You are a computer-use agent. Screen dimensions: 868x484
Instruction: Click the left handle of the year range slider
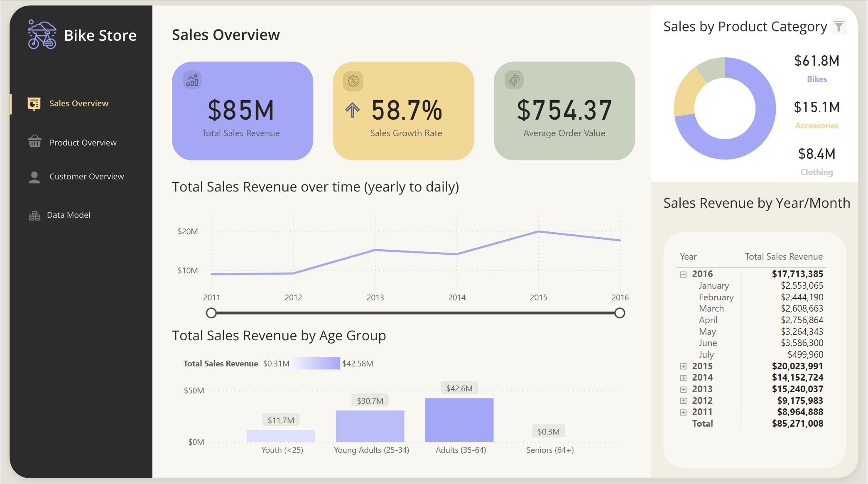pyautogui.click(x=211, y=313)
